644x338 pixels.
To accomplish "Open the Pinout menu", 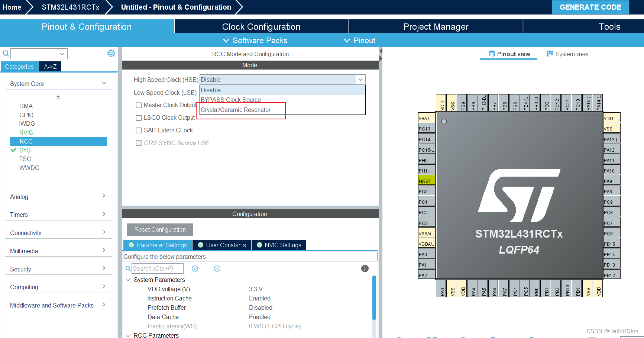I will tap(359, 41).
